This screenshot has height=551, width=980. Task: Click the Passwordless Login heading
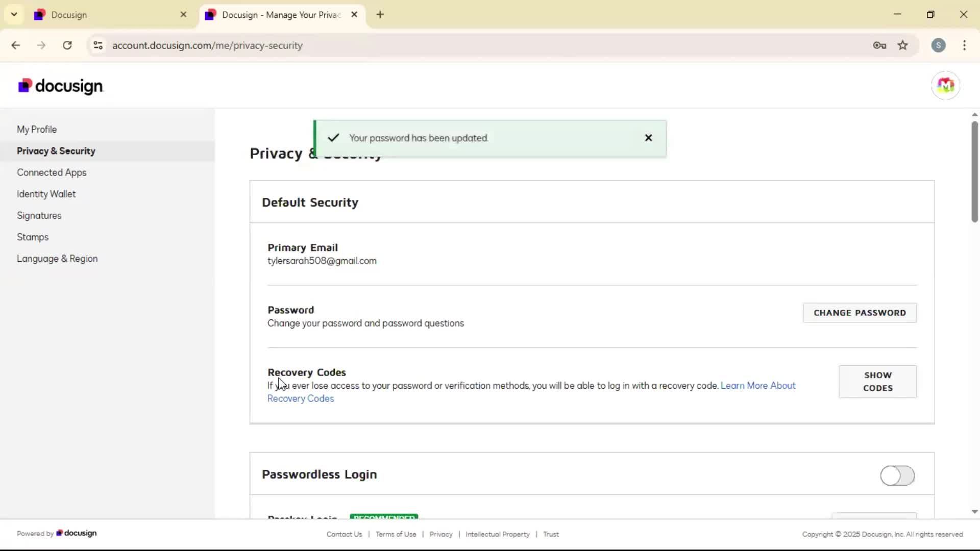click(x=320, y=474)
